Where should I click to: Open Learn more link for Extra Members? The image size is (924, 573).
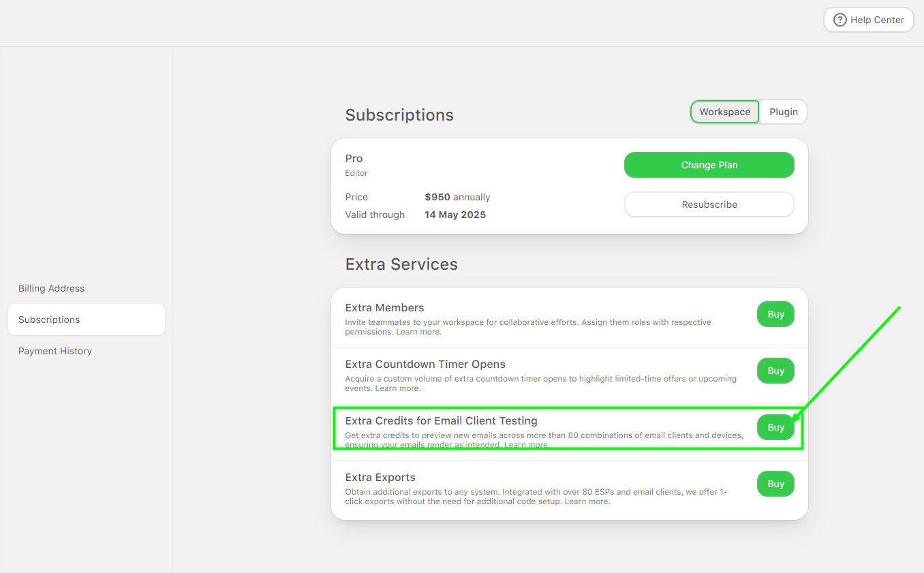(418, 332)
